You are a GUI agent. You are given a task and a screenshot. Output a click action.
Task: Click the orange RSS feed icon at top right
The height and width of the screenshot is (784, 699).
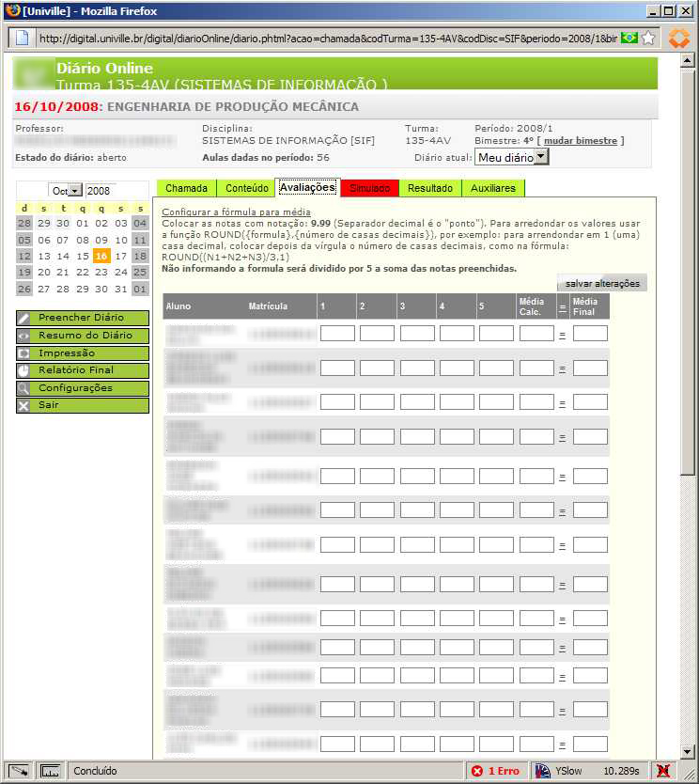pyautogui.click(x=679, y=38)
